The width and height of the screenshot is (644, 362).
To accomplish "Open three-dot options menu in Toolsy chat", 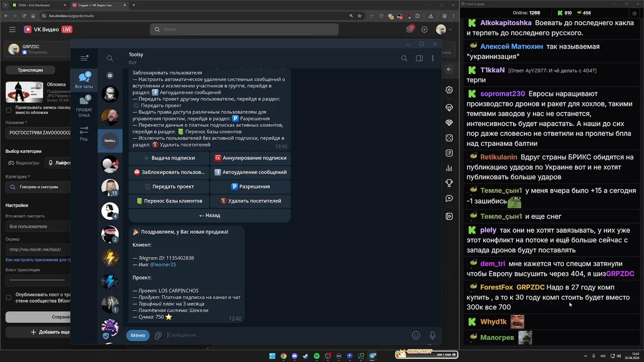I will coord(433,58).
